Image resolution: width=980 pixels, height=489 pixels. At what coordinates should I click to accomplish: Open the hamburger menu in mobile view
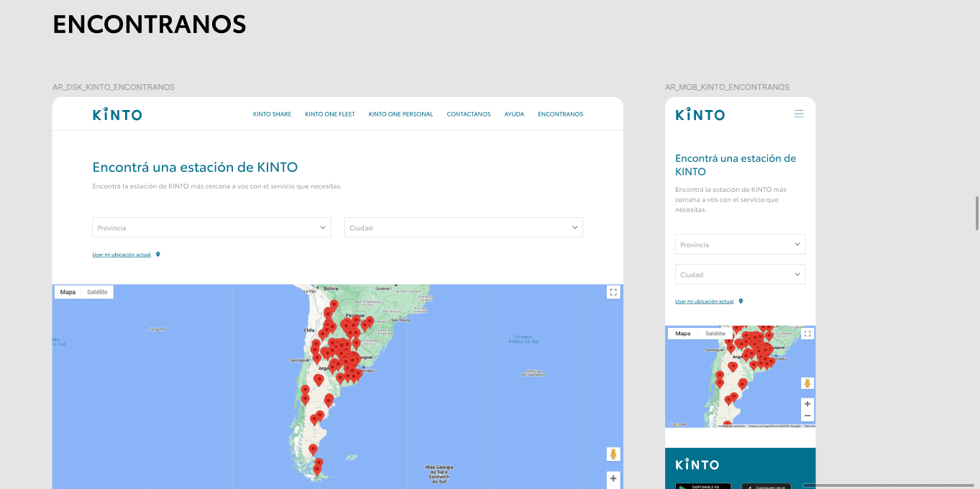798,114
